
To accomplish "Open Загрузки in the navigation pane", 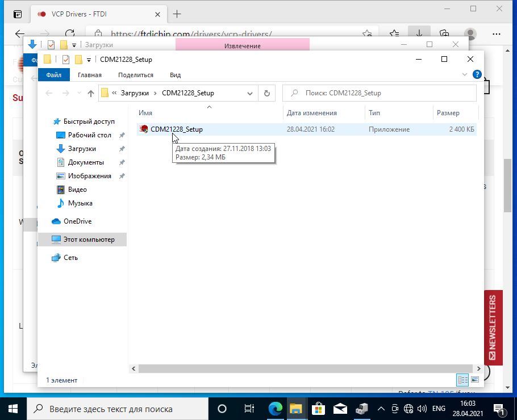I will (82, 149).
